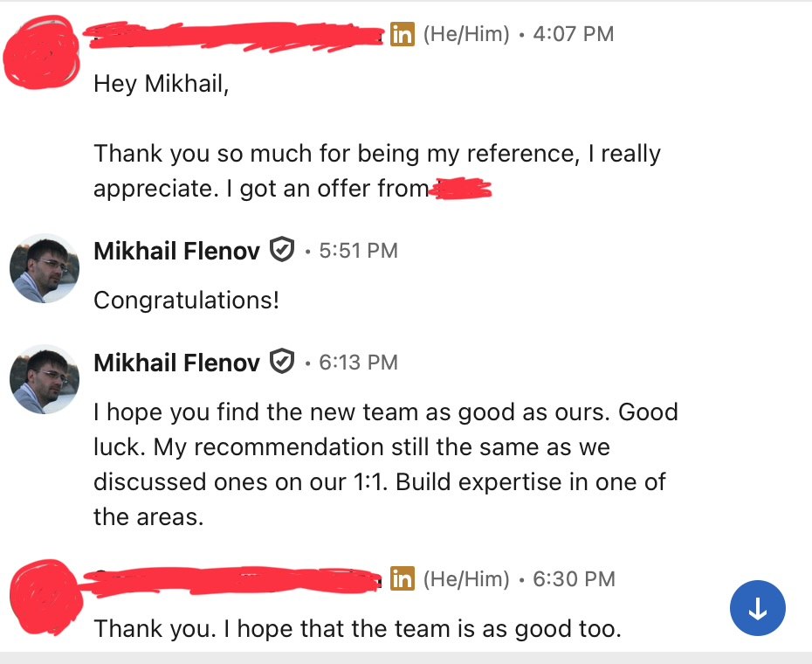Image resolution: width=812 pixels, height=664 pixels.
Task: Click the blue scroll-down arrow button
Action: pos(758,607)
